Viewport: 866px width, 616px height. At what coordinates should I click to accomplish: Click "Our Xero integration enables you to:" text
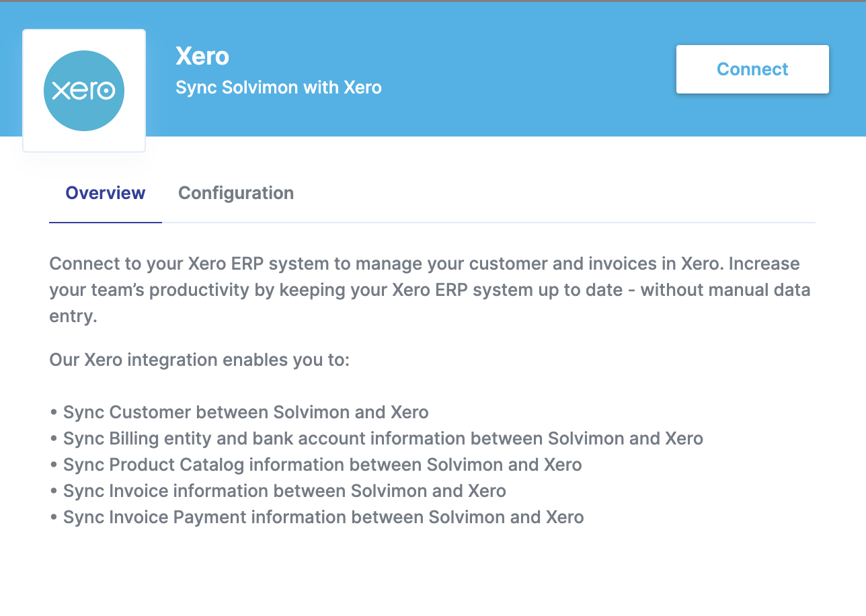click(200, 360)
